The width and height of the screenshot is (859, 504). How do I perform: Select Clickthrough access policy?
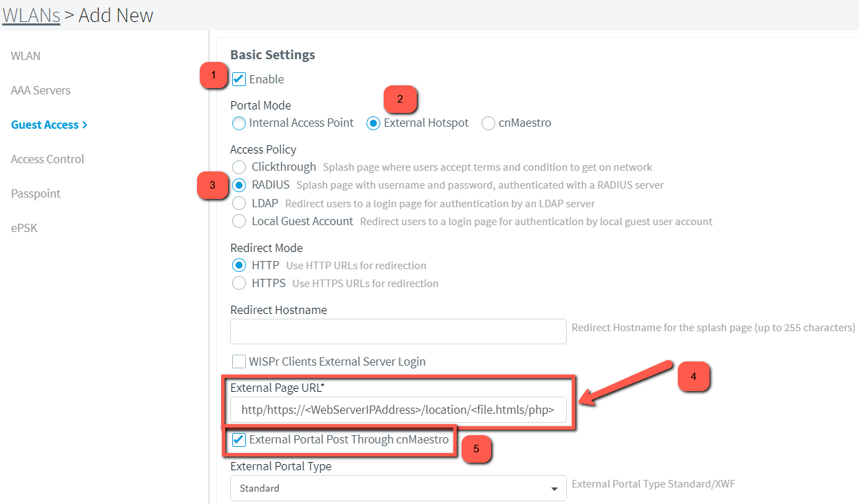pyautogui.click(x=239, y=167)
